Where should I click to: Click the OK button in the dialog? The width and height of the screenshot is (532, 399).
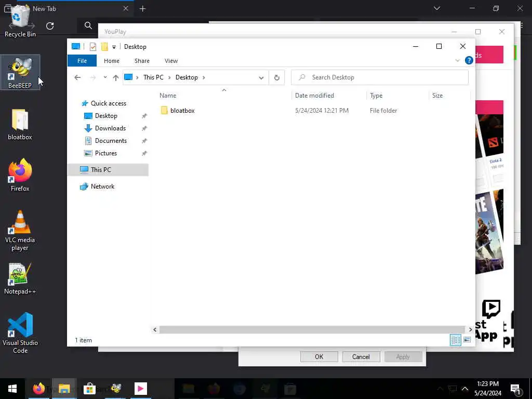point(319,356)
